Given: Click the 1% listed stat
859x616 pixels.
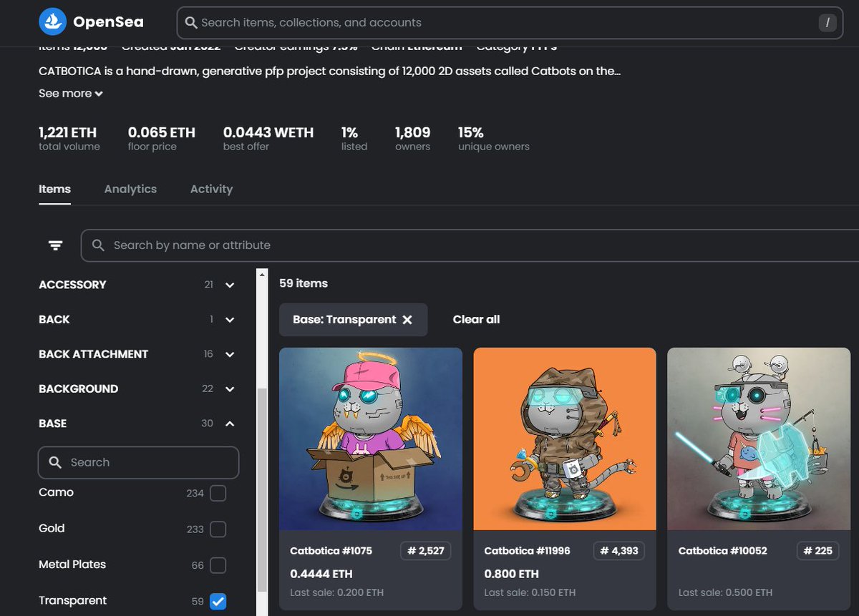Looking at the screenshot, I should tap(354, 139).
